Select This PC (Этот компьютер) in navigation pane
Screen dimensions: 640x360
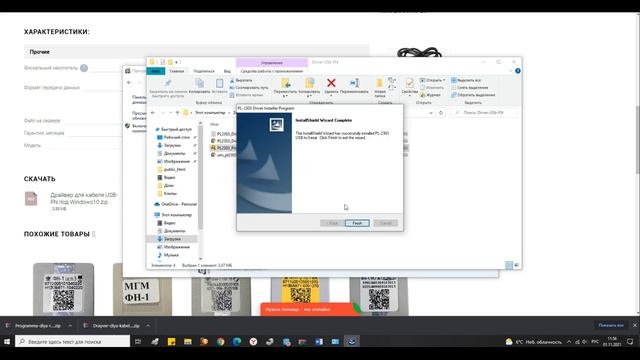pyautogui.click(x=173, y=215)
